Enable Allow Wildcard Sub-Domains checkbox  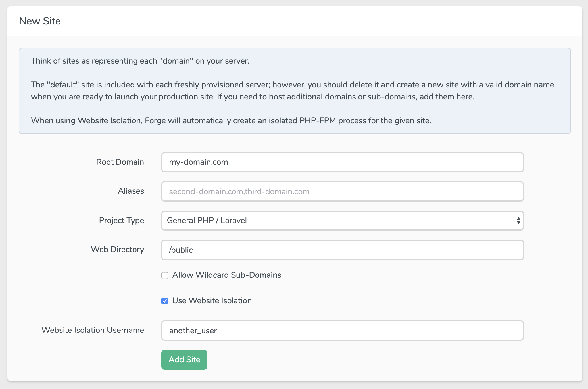165,275
